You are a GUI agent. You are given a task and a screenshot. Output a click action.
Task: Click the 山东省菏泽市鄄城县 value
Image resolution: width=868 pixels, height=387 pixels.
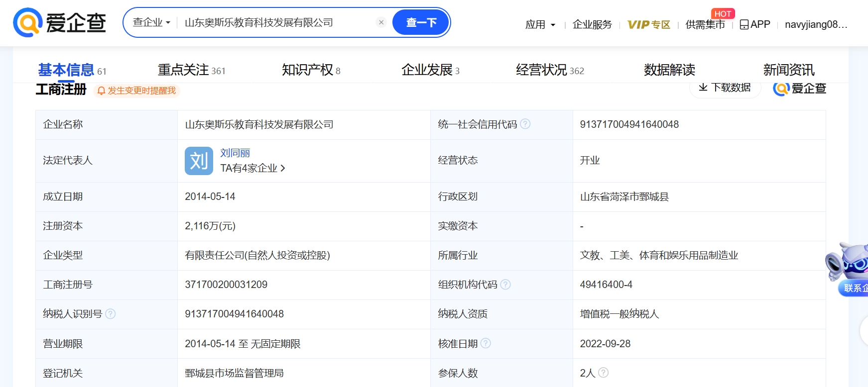coord(624,196)
